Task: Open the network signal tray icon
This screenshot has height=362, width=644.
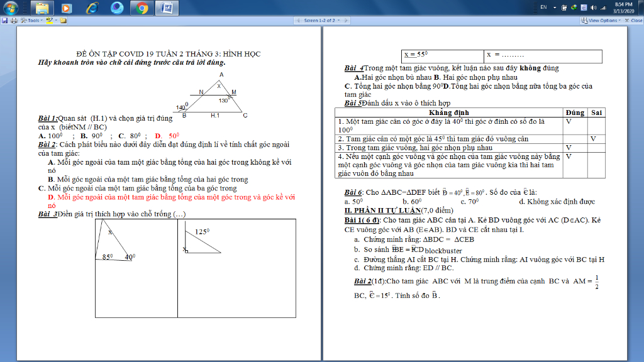Action: 603,8
